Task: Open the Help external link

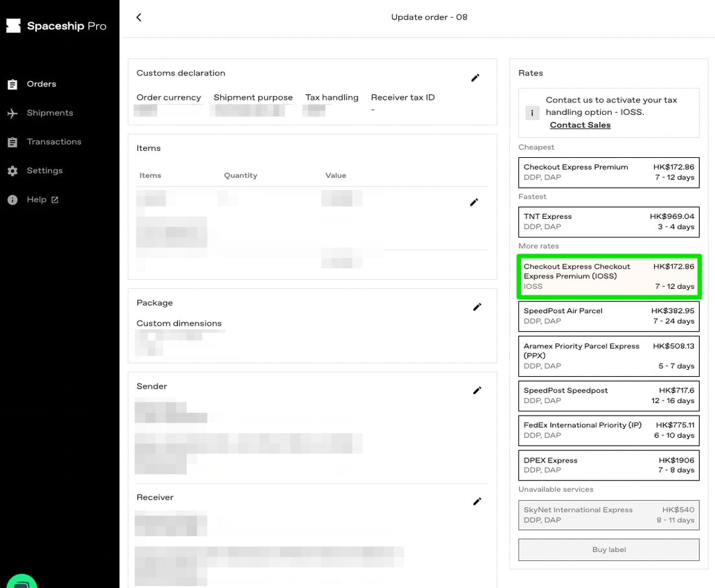Action: click(42, 199)
